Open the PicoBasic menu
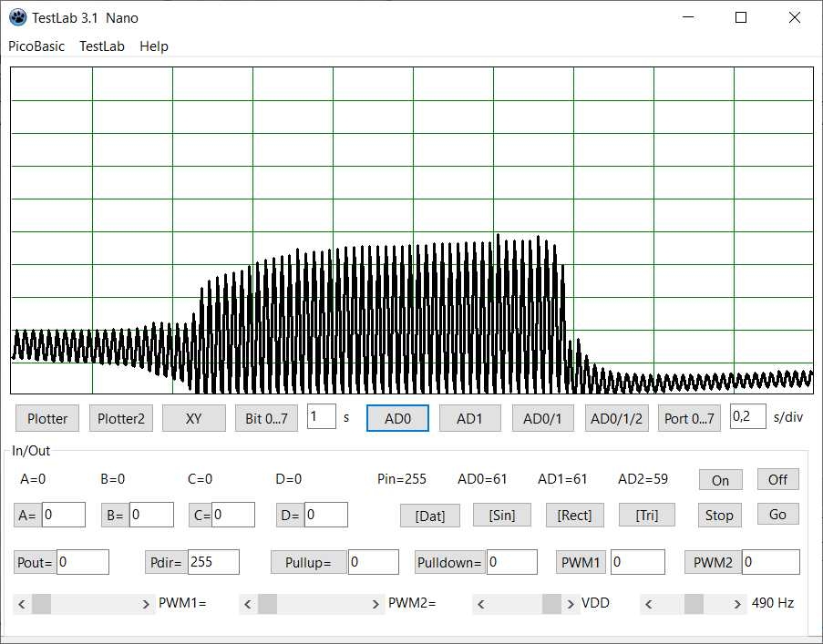The image size is (823, 644). (36, 46)
